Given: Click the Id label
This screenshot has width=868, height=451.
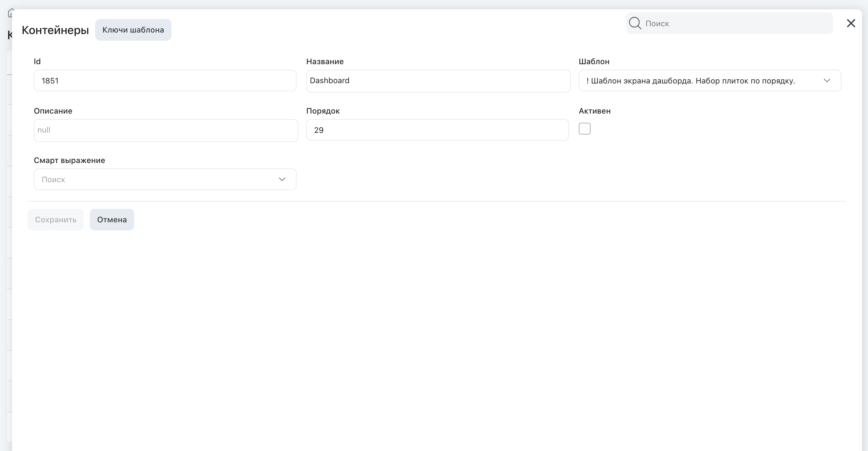Looking at the screenshot, I should (37, 61).
